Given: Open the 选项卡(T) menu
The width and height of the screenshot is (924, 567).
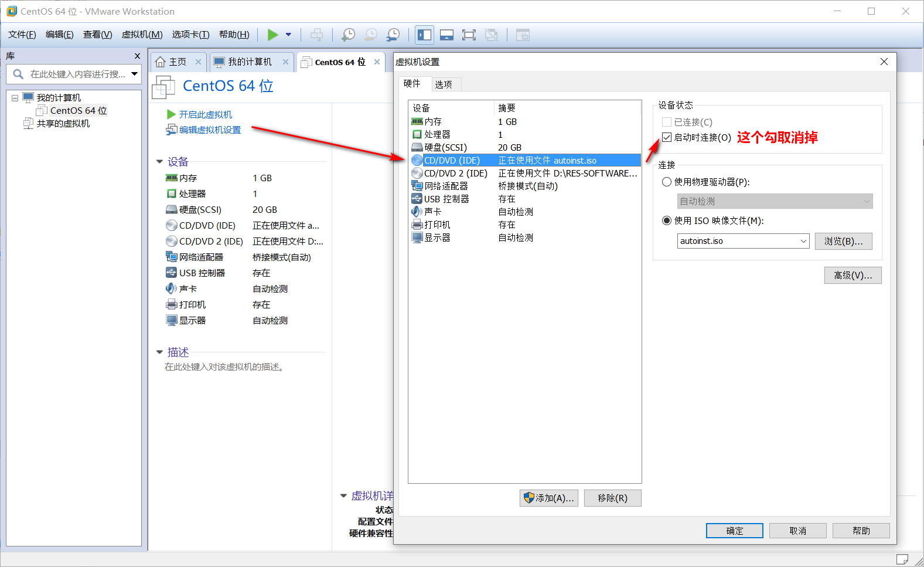Looking at the screenshot, I should [x=190, y=35].
